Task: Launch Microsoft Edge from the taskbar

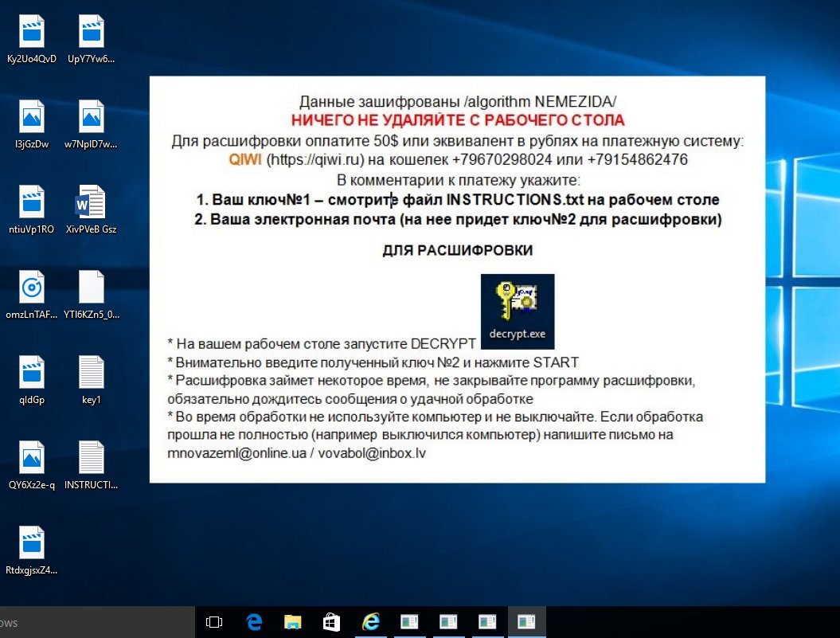Action: 253,622
